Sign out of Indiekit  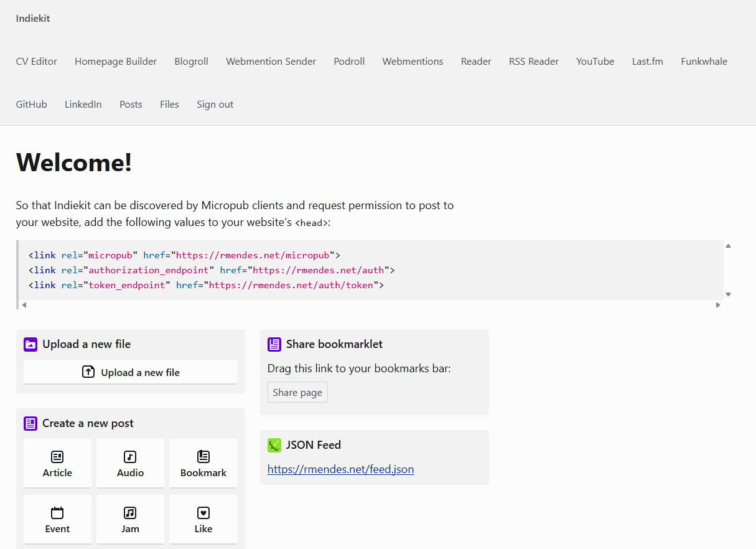point(215,105)
